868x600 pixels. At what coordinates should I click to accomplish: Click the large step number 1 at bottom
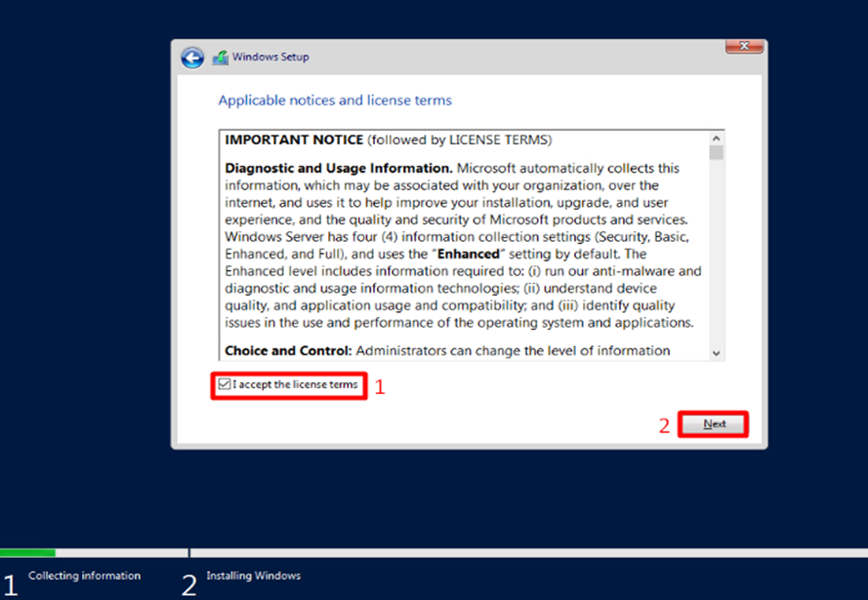click(x=10, y=583)
